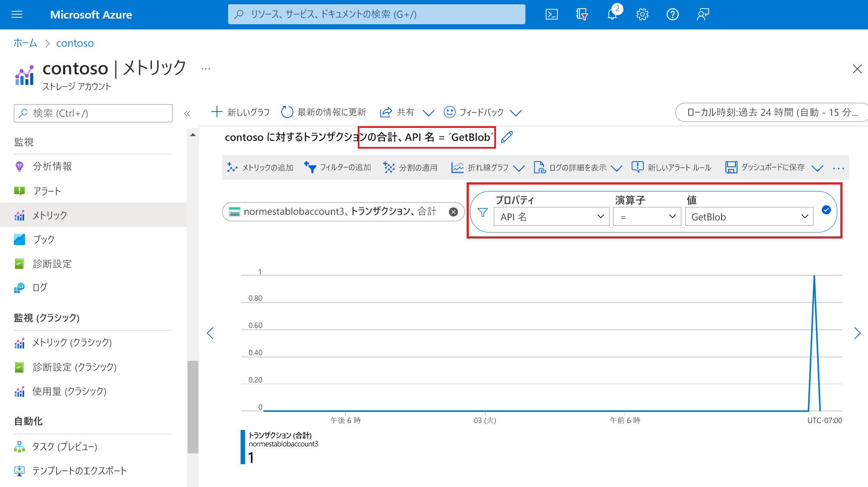Focus the global resource search box

click(x=376, y=14)
